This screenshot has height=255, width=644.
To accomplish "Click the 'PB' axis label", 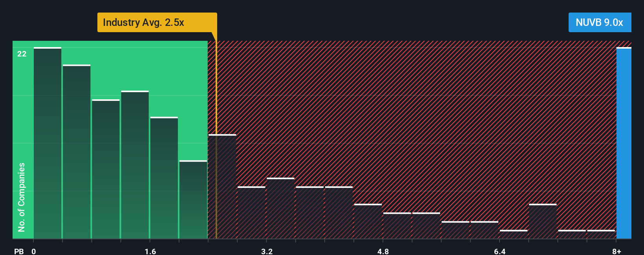I will click(19, 251).
